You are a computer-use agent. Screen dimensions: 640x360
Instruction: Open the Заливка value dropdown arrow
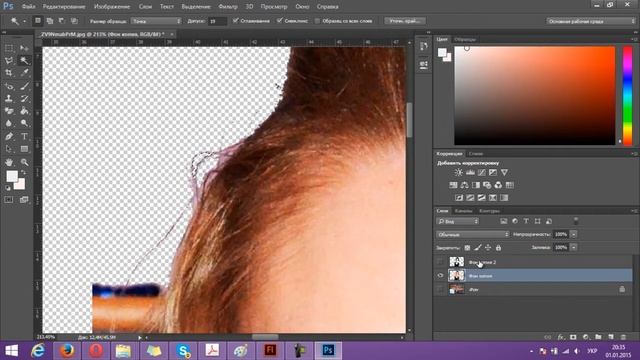pyautogui.click(x=573, y=247)
